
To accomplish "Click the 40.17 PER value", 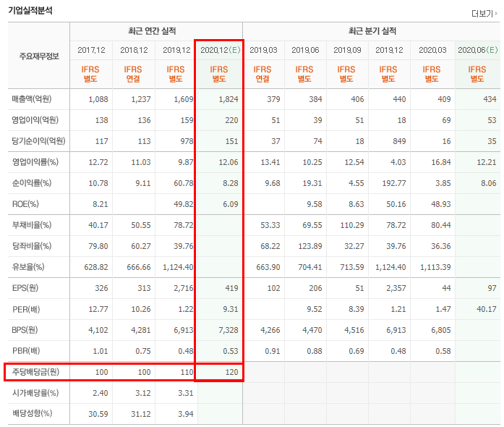I will point(487,309).
